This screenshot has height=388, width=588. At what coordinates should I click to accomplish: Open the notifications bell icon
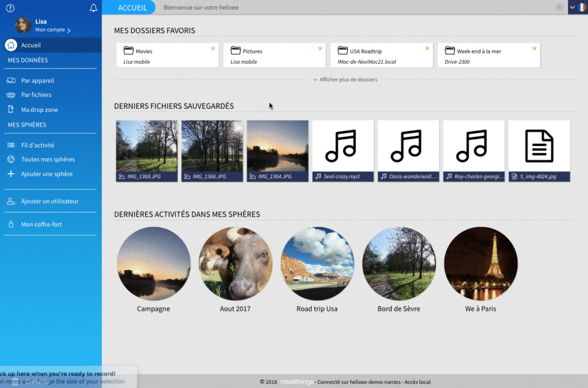94,8
